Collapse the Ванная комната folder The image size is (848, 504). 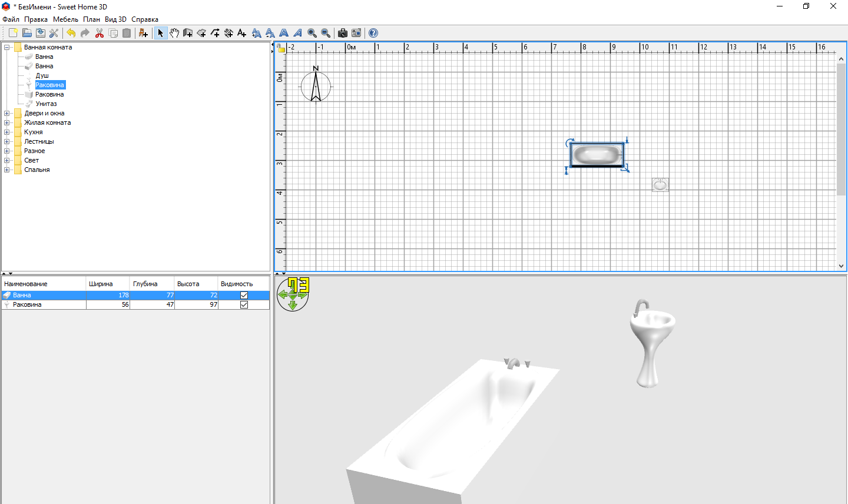point(7,47)
